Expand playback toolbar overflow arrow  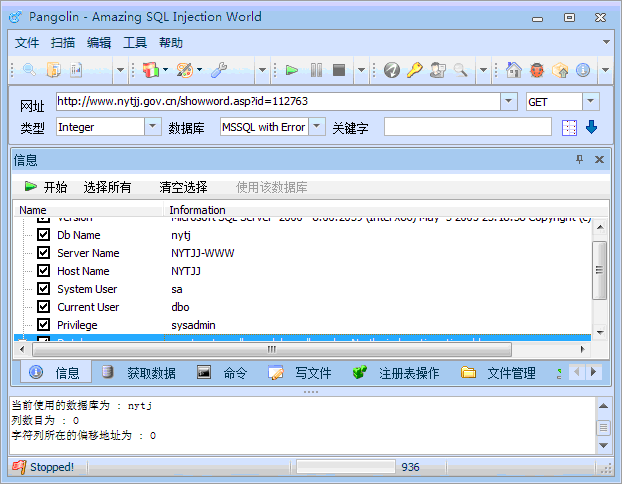[361, 70]
